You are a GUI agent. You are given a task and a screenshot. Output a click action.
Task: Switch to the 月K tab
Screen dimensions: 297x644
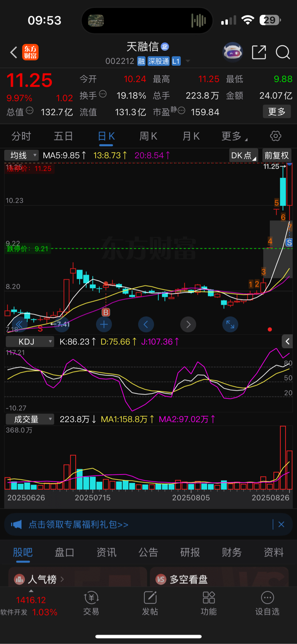coord(191,136)
